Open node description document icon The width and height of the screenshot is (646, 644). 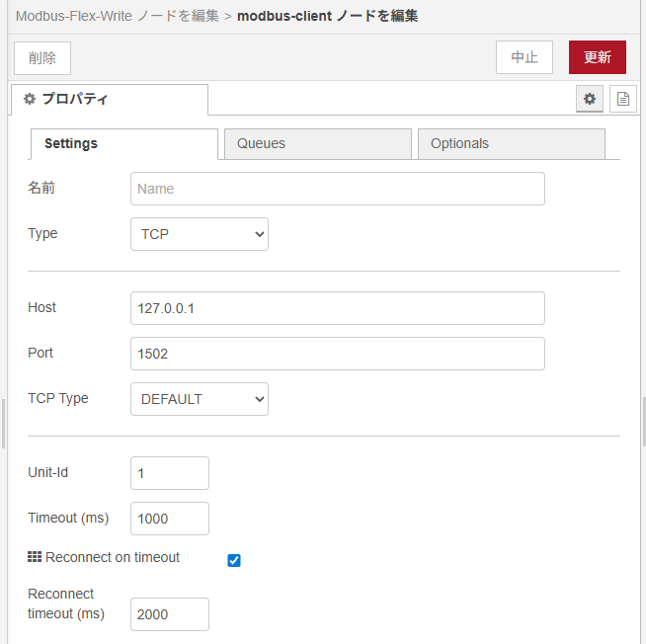click(622, 99)
